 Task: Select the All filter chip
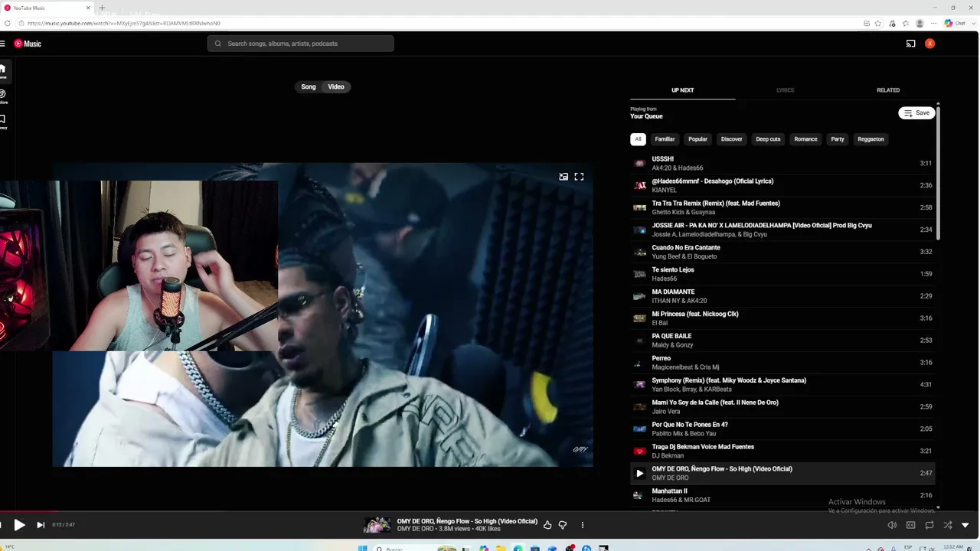pyautogui.click(x=638, y=139)
